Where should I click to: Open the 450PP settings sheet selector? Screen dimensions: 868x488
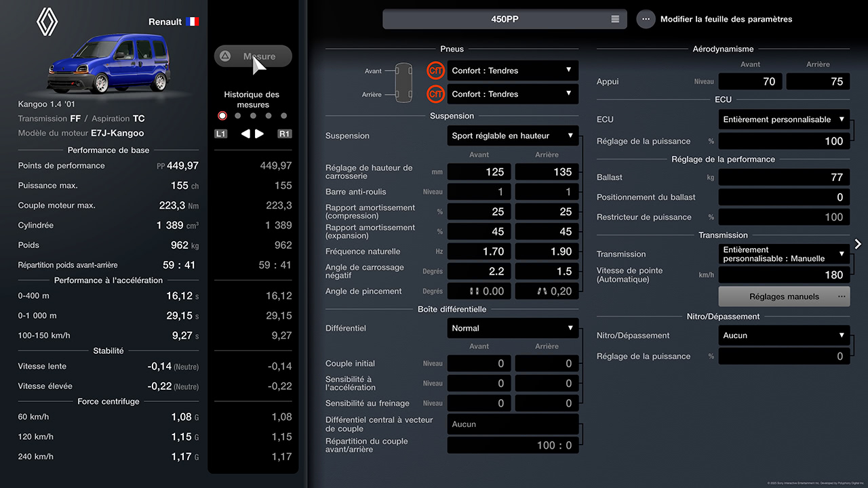(x=505, y=19)
